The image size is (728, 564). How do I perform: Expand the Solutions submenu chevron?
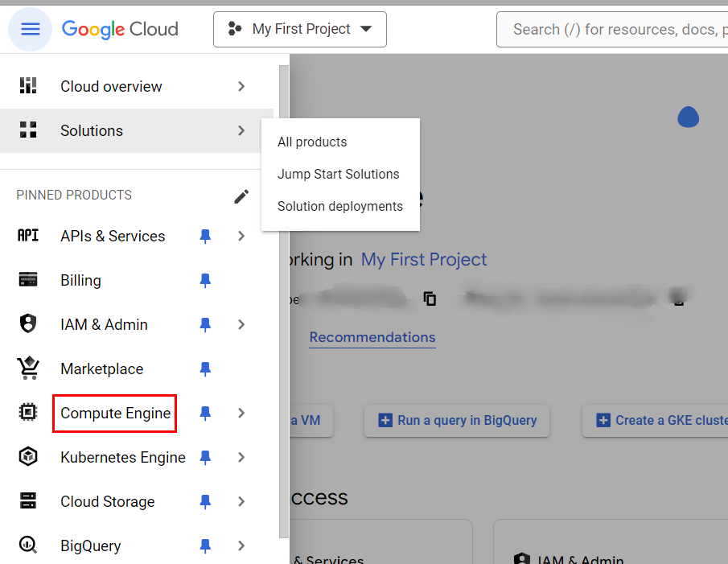coord(241,130)
